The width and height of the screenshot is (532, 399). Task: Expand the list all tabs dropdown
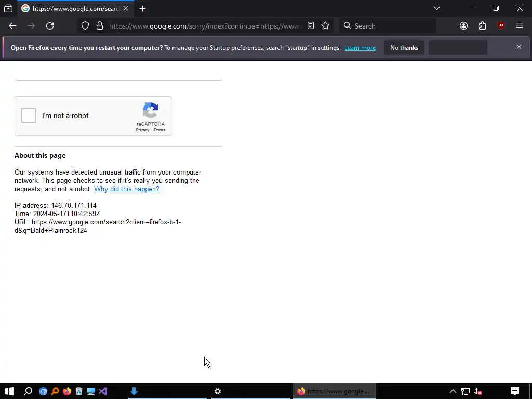(x=436, y=8)
